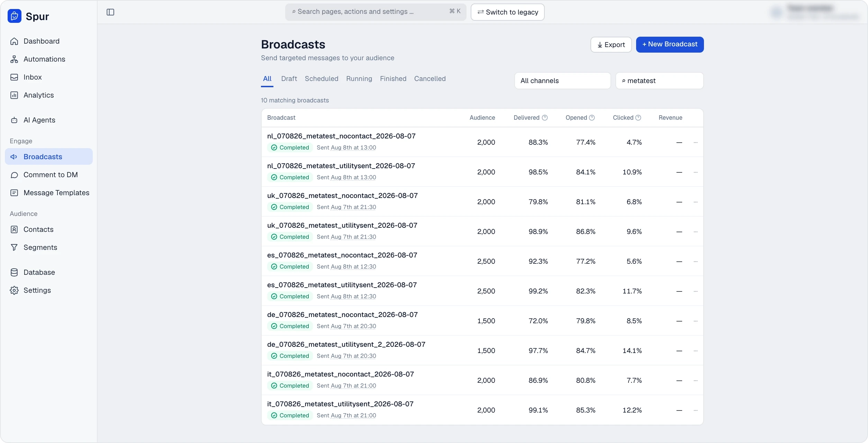Open broadcast it_070826_metatest_nocontact_2026-08-07
The width and height of the screenshot is (868, 443).
coord(340,374)
